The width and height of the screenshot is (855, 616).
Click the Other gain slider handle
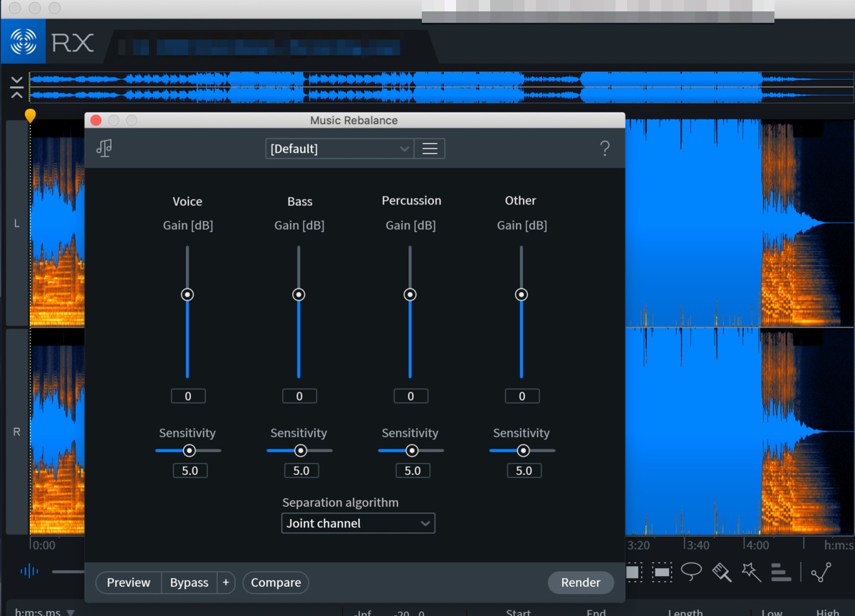522,294
